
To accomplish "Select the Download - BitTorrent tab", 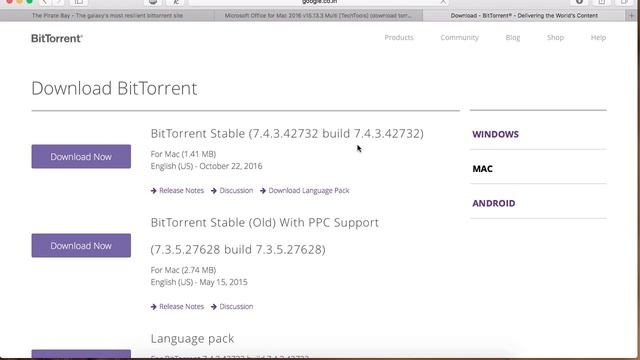I will pos(524,16).
